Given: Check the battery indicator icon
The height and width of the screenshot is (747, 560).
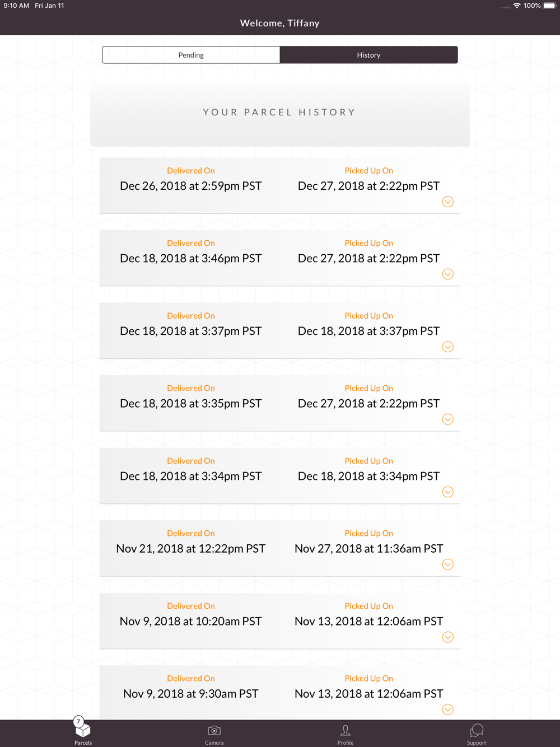Looking at the screenshot, I should point(549,6).
